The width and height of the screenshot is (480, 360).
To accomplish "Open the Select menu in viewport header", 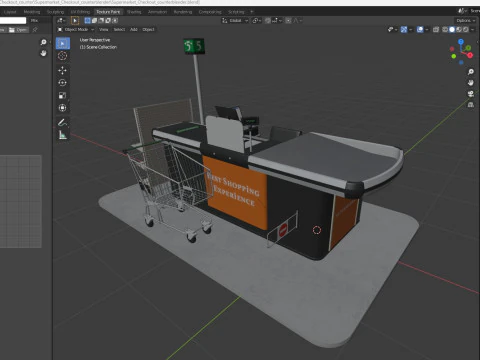I will click(x=119, y=30).
